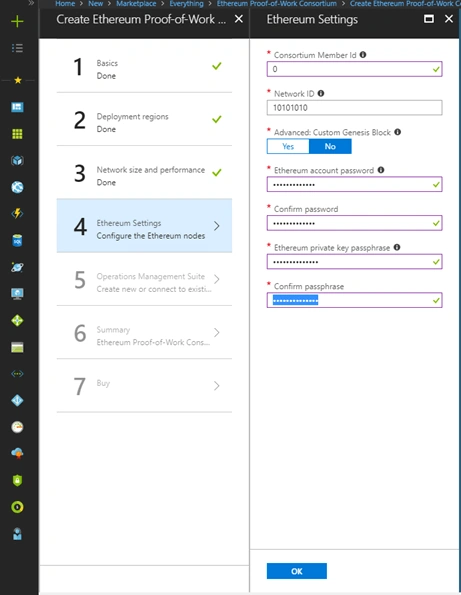
Task: Open the Resource groups cube icon
Action: click(x=17, y=161)
